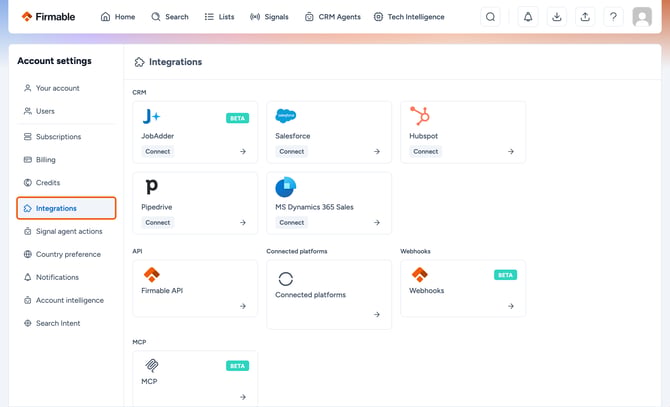This screenshot has height=407, width=670.
Task: Click the BETA badge on MCP card
Action: (238, 366)
